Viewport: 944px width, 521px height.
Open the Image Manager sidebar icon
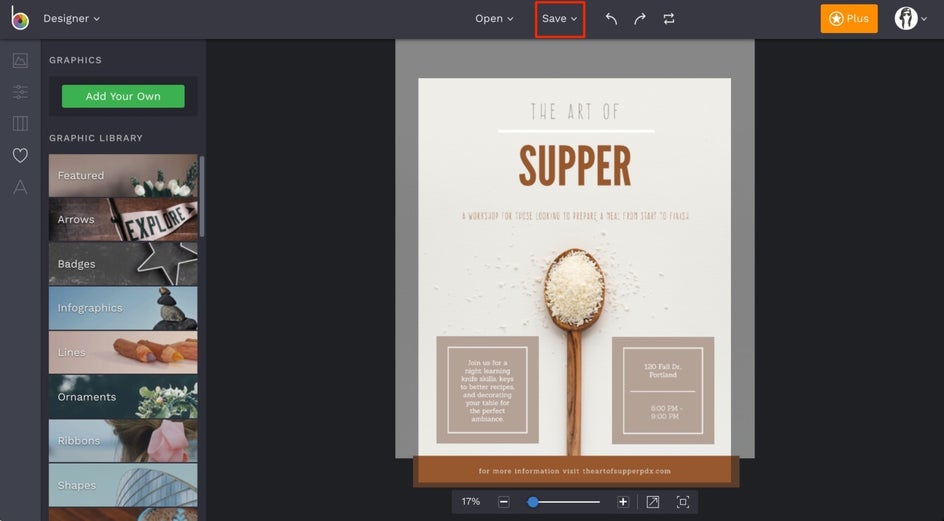pyautogui.click(x=20, y=60)
